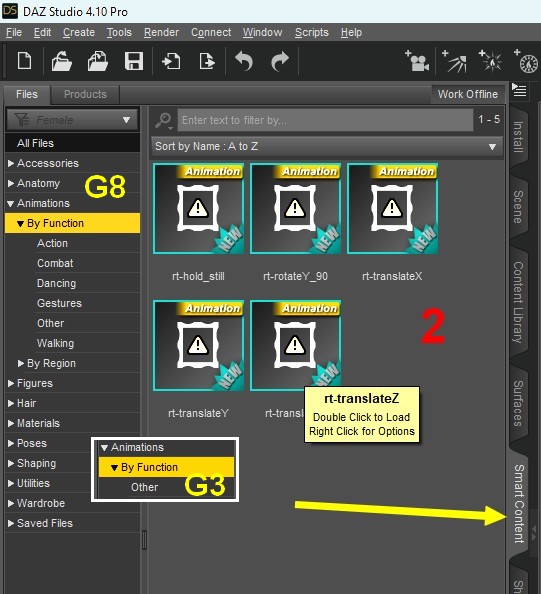541x594 pixels.
Task: Select the rt-translateX animation thumbnail
Action: 392,209
